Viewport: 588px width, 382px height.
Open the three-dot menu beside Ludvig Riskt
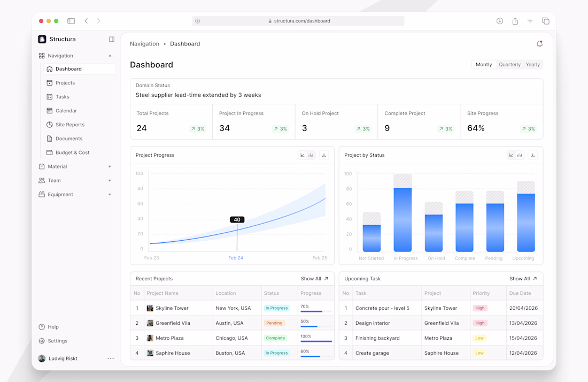click(111, 358)
